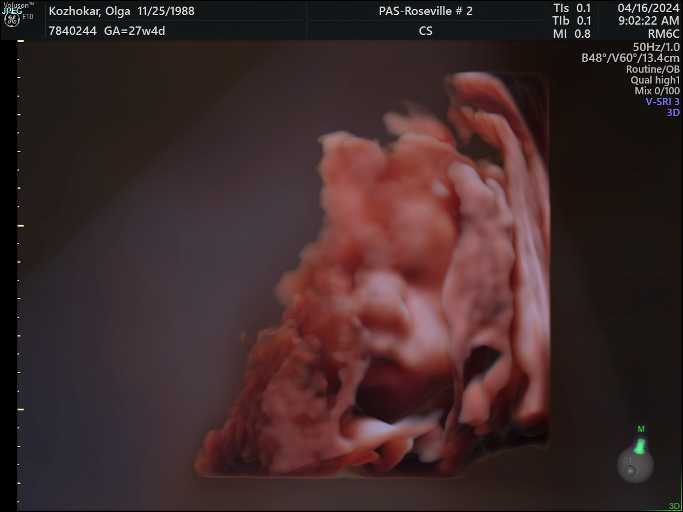Image resolution: width=683 pixels, height=512 pixels.
Task: Click the green probe orientation marker
Action: pos(640,439)
